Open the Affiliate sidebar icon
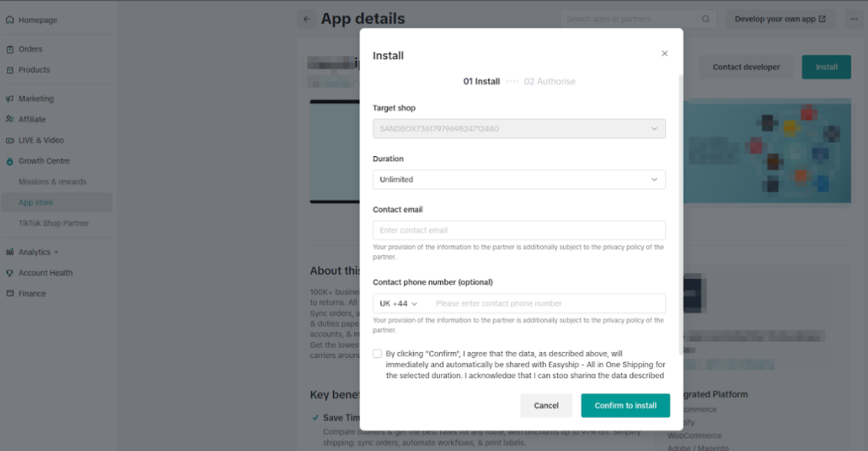The width and height of the screenshot is (868, 451). click(11, 119)
